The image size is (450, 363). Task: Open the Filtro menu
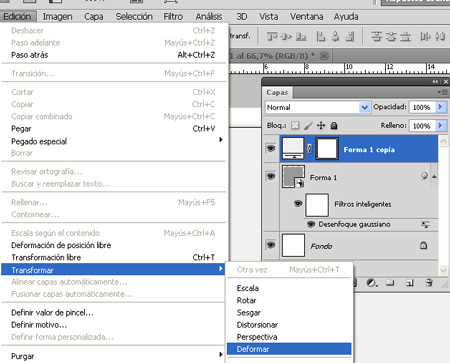[x=173, y=17]
